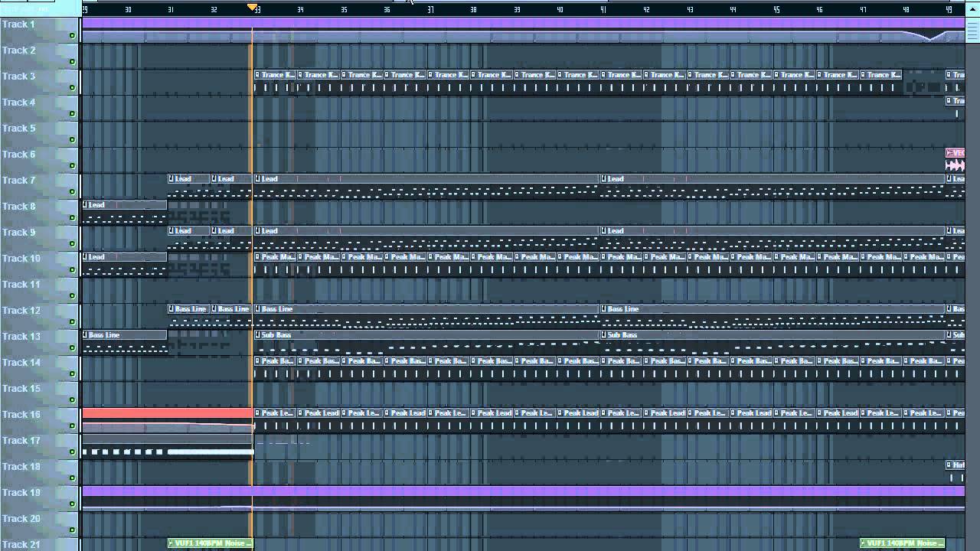The image size is (980, 551).
Task: Select the Hat clip on Track 18
Action: 955,472
